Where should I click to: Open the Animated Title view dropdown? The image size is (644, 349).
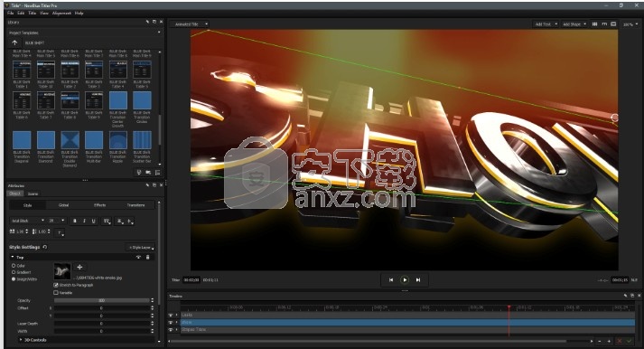pos(191,24)
